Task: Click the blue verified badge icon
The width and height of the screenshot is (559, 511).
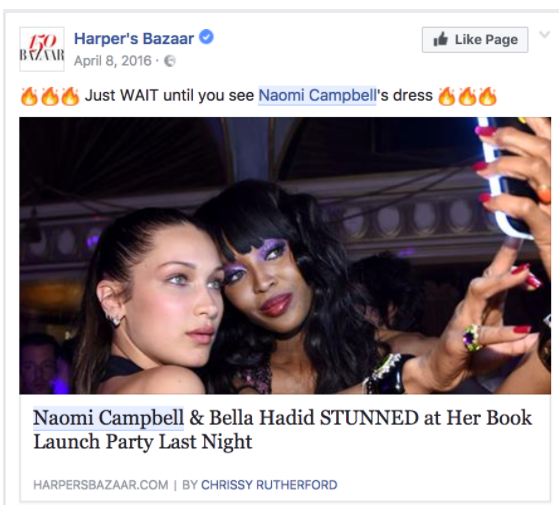Action: pyautogui.click(x=206, y=37)
